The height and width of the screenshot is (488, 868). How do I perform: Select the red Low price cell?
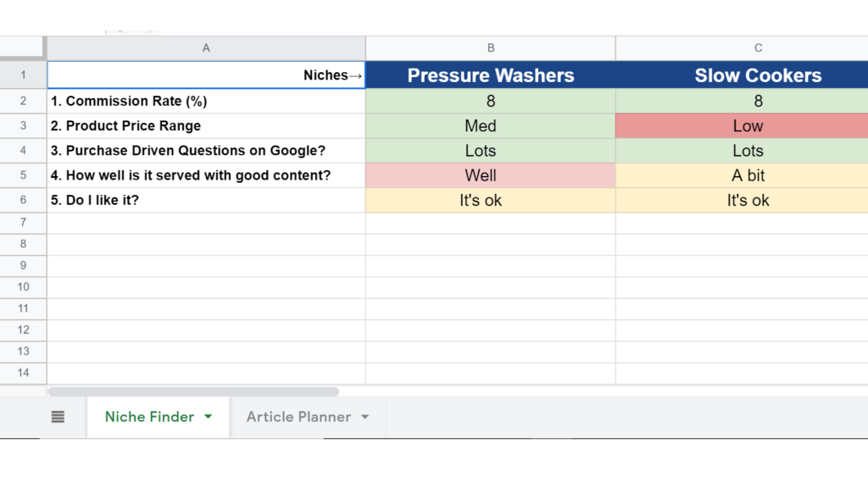point(748,126)
